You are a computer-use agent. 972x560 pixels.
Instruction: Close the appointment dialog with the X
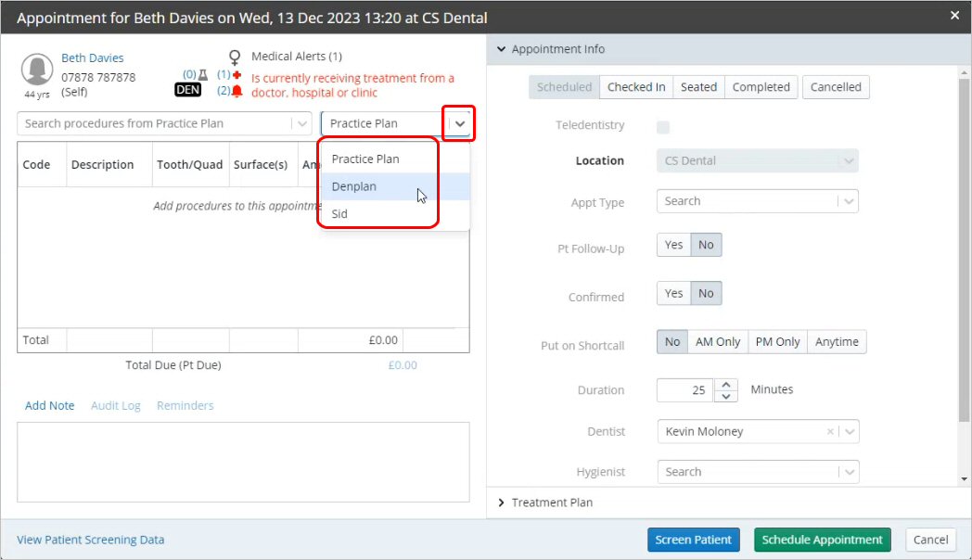pos(954,16)
